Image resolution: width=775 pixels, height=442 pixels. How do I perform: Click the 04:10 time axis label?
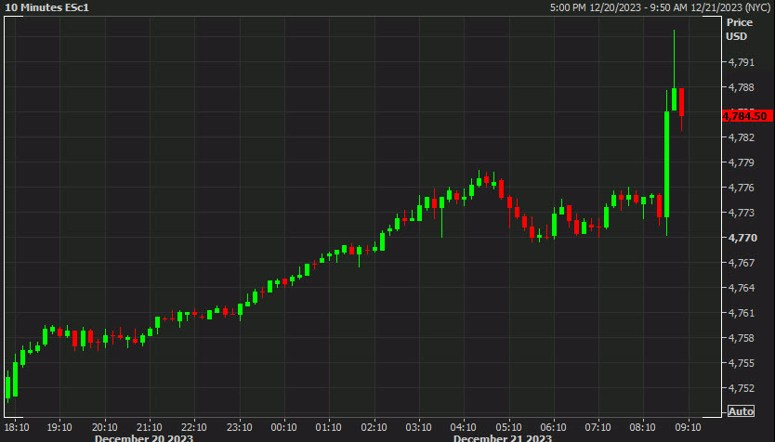(x=464, y=425)
